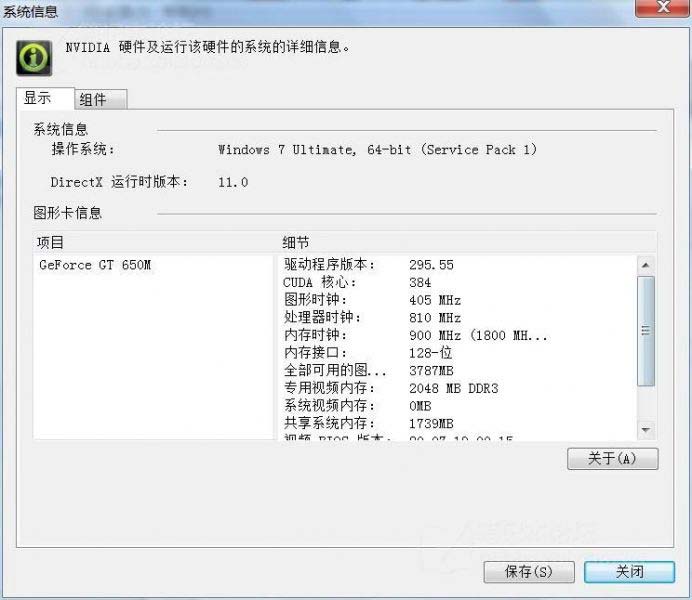The height and width of the screenshot is (600, 692).
Task: Open the 组件 tab
Action: [x=100, y=100]
